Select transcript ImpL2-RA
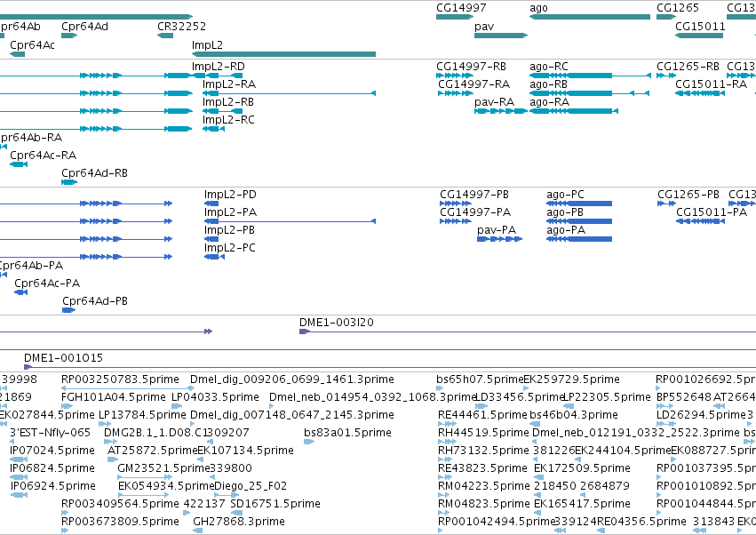This screenshot has width=756, height=535. [229, 84]
